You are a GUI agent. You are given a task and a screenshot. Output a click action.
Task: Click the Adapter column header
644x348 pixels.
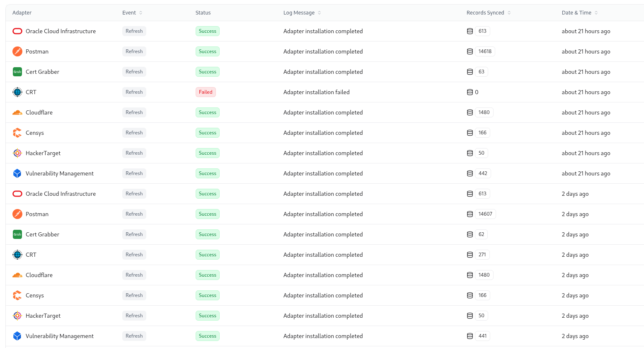point(22,13)
